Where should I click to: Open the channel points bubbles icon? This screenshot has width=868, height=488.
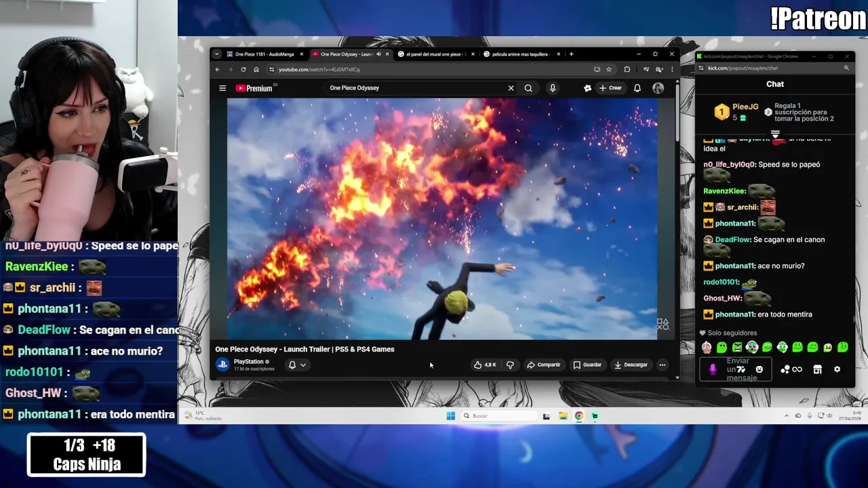[785, 369]
